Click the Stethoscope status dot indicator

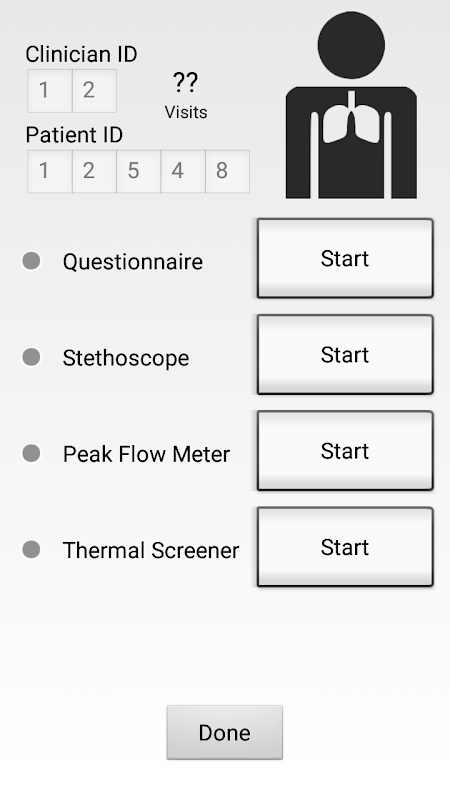coord(31,357)
